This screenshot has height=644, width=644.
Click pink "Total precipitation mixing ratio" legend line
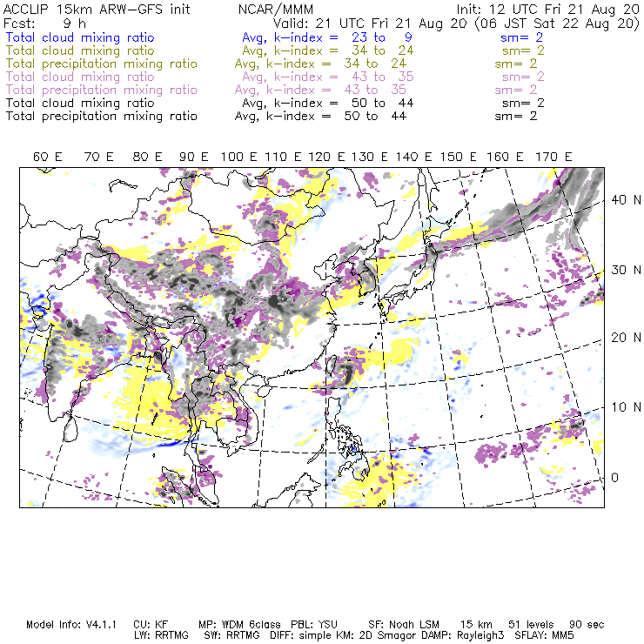tap(102, 90)
